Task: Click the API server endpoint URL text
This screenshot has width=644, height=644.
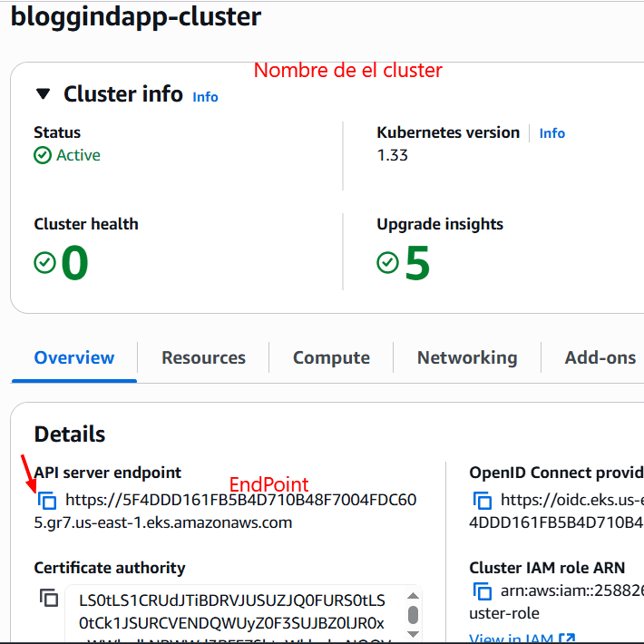Action: [225, 511]
